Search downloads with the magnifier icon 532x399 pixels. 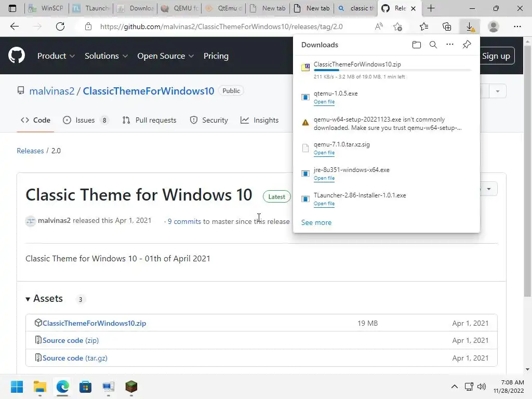(433, 45)
